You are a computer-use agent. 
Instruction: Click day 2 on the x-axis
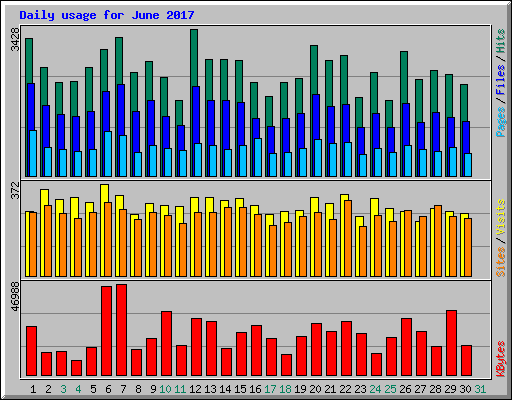pos(48,389)
